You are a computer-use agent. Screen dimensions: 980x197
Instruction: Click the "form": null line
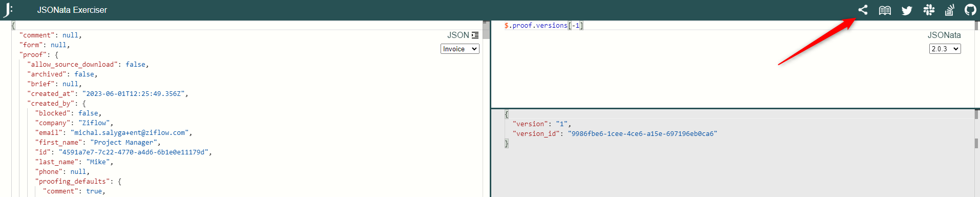pos(45,45)
